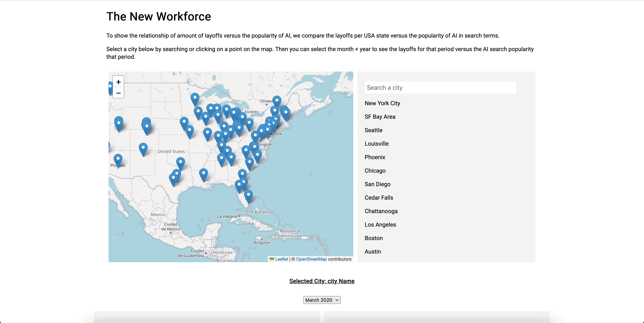Click the lone marker in Colorado area
644x323 pixels.
143,148
